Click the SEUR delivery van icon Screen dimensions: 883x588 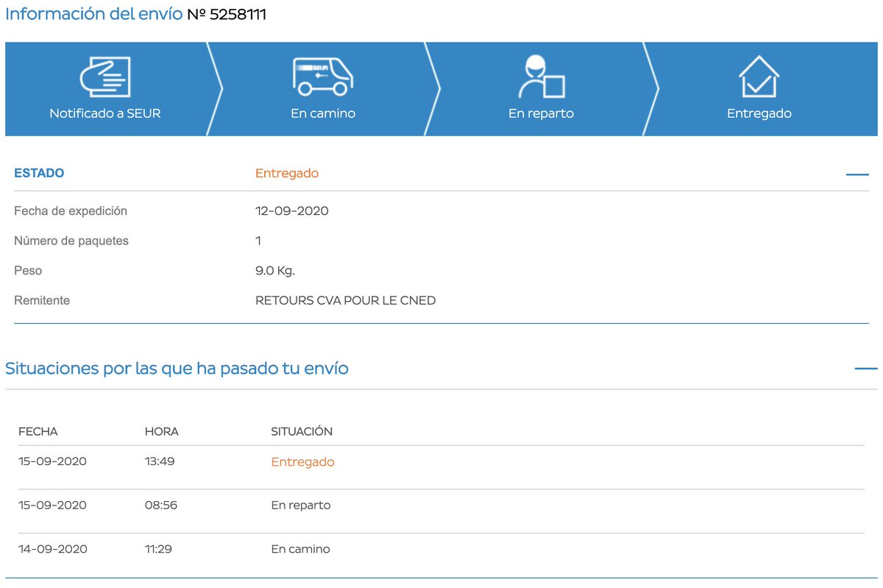(322, 77)
